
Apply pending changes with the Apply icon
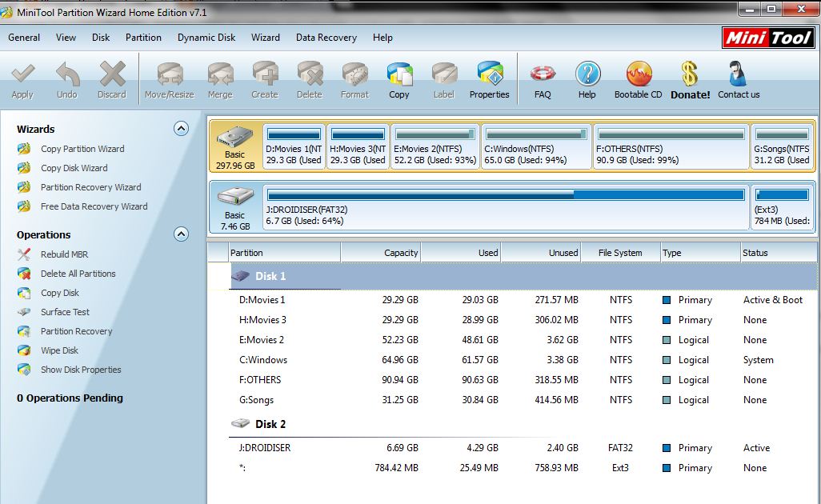coord(22,78)
